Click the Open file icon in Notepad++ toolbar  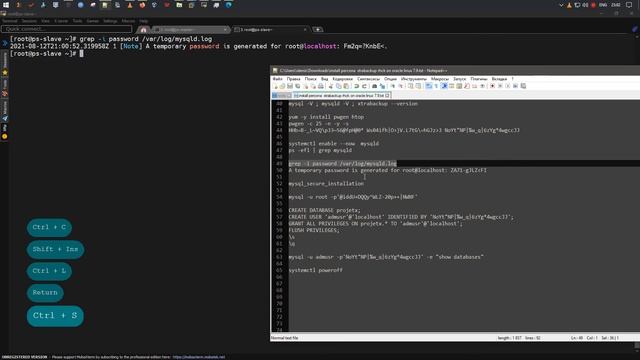point(282,86)
